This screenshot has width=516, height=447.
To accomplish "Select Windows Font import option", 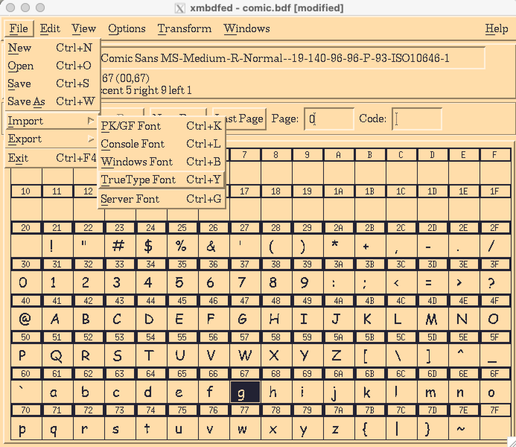I will pyautogui.click(x=161, y=162).
